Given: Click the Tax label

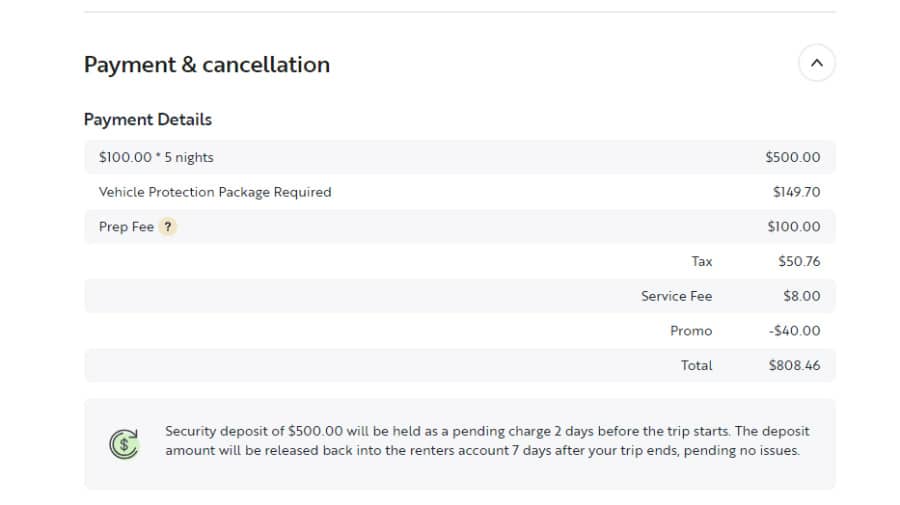Looking at the screenshot, I should coord(701,262).
